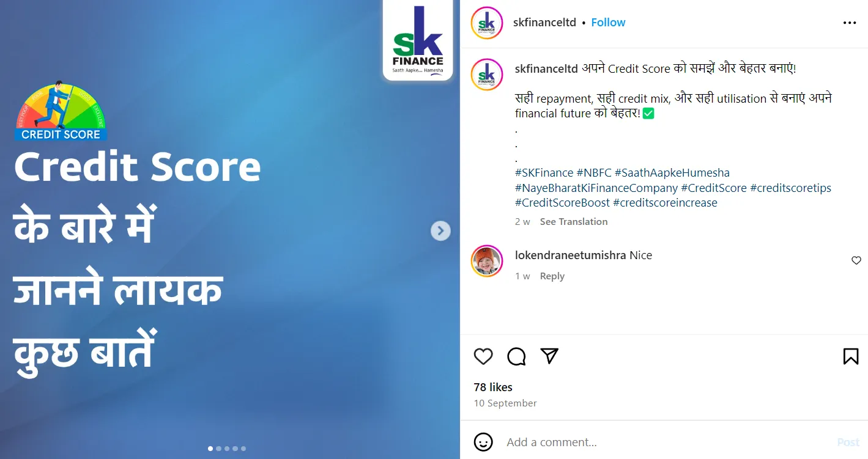
Task: Click See Translation under caption
Action: coord(574,222)
